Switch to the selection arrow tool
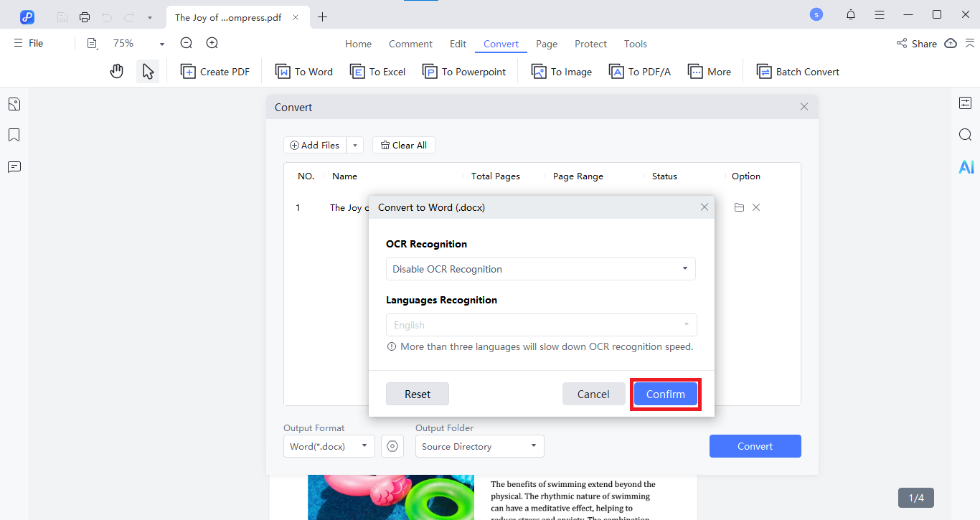This screenshot has width=980, height=520. (x=148, y=71)
